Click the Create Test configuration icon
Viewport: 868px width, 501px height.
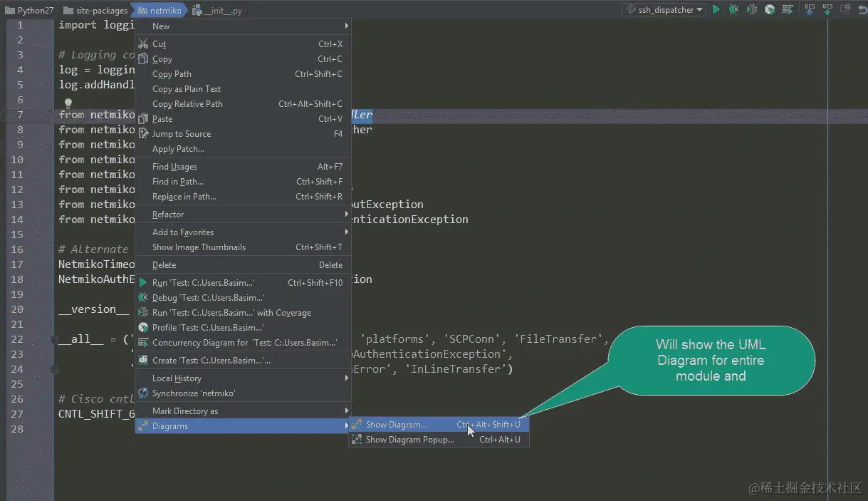point(143,361)
